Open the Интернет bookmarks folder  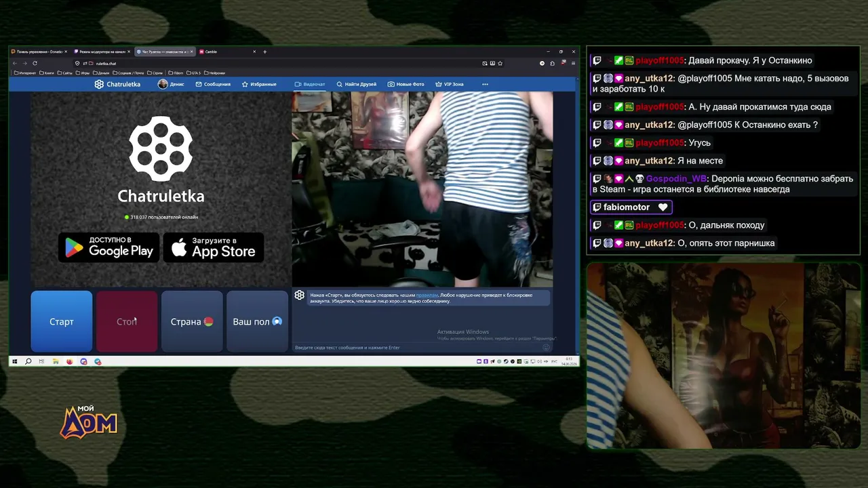(x=24, y=73)
